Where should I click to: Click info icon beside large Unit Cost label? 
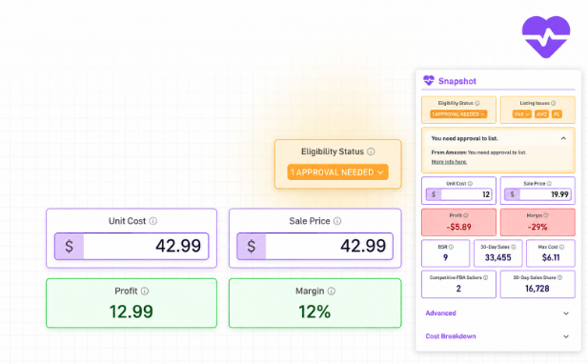pyautogui.click(x=153, y=221)
